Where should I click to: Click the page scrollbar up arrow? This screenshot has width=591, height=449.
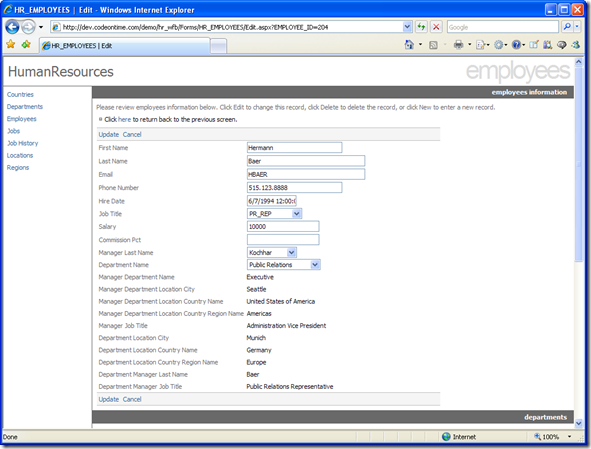pyautogui.click(x=579, y=61)
